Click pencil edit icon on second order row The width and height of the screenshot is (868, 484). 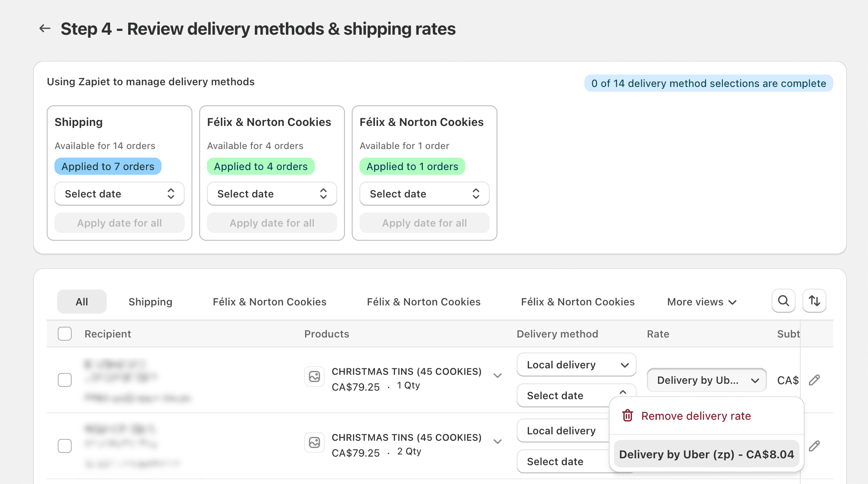[814, 446]
